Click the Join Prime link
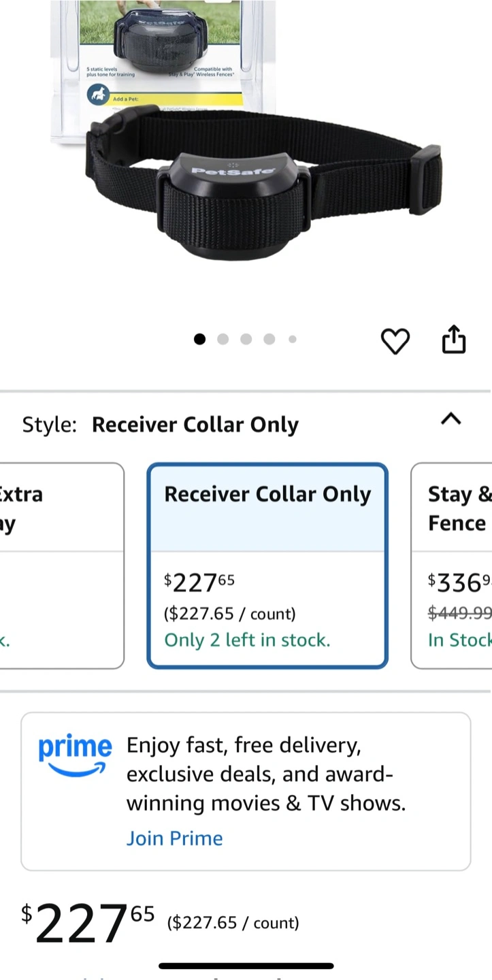Image resolution: width=492 pixels, height=980 pixels. pos(174,838)
